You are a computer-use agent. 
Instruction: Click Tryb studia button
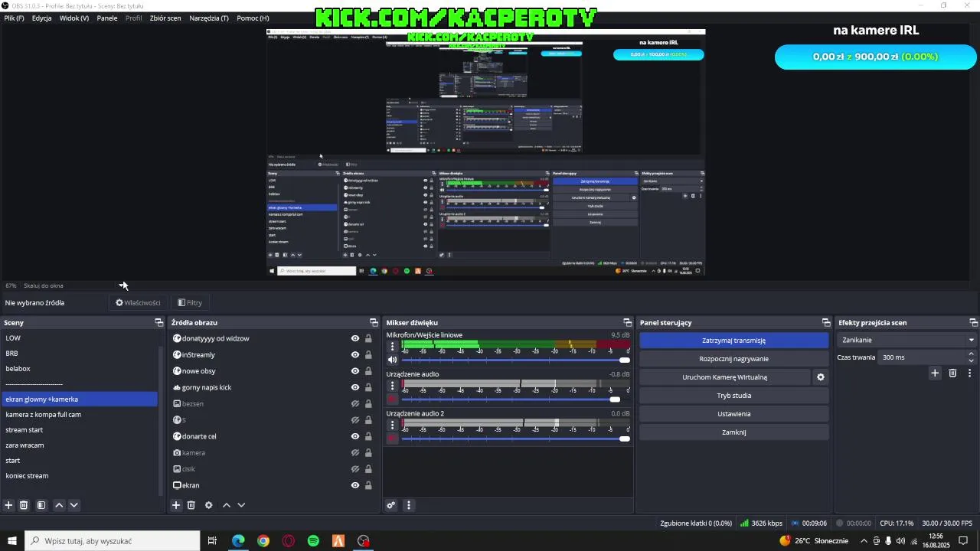click(733, 396)
